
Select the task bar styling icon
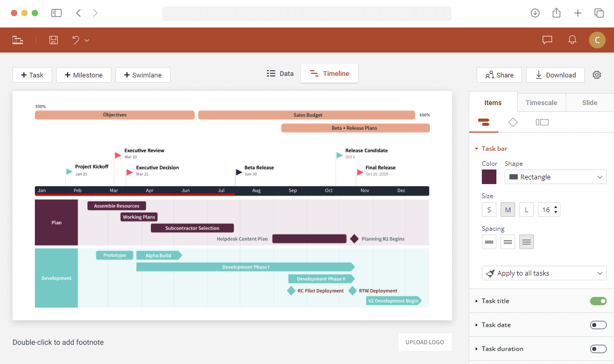[x=484, y=122]
